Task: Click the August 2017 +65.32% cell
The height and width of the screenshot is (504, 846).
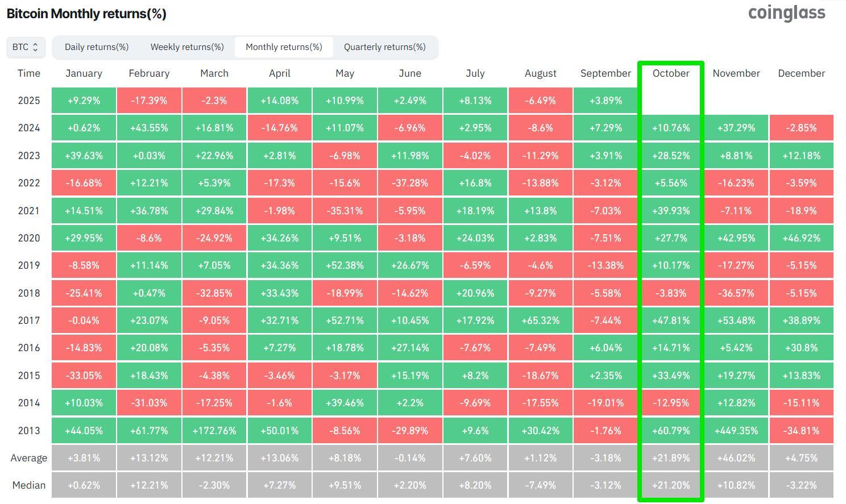Action: pos(540,320)
